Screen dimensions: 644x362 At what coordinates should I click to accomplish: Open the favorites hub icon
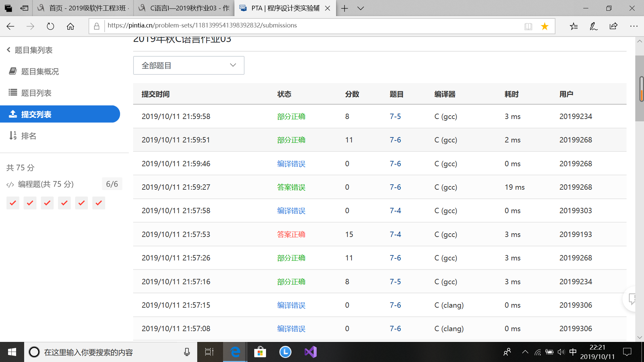point(574,26)
